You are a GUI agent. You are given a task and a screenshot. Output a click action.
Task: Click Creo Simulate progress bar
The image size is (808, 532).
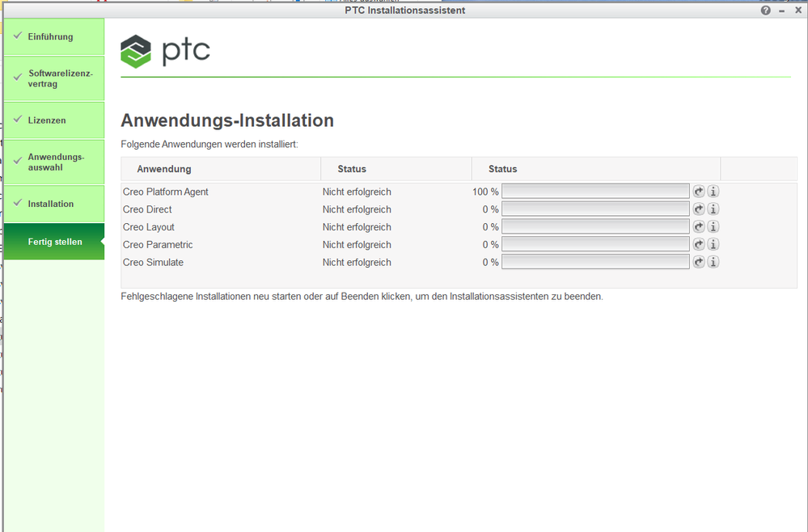[596, 262]
